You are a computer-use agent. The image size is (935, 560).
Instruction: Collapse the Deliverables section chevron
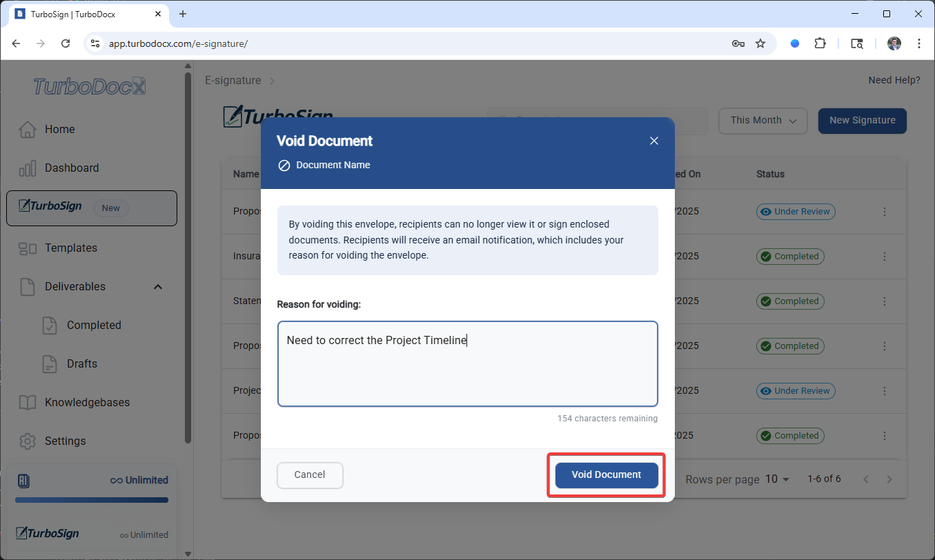pos(158,286)
